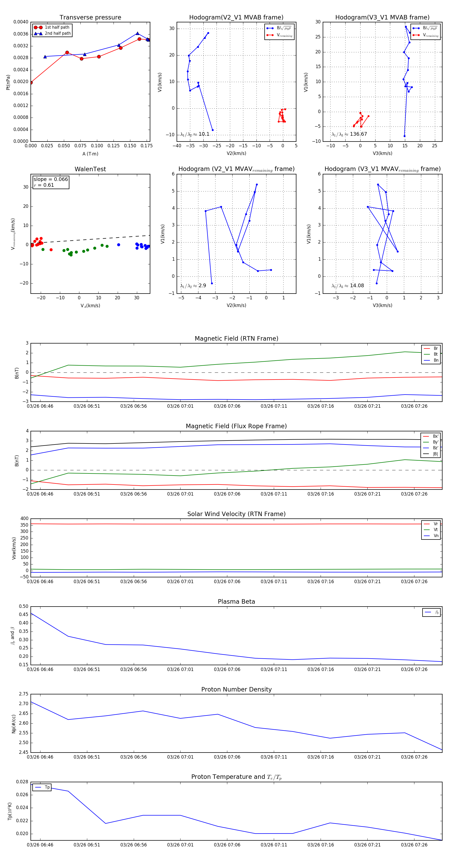Screen dimensions: 473x868
Task: Select the 'Tp' legend entry
Action: [42, 788]
